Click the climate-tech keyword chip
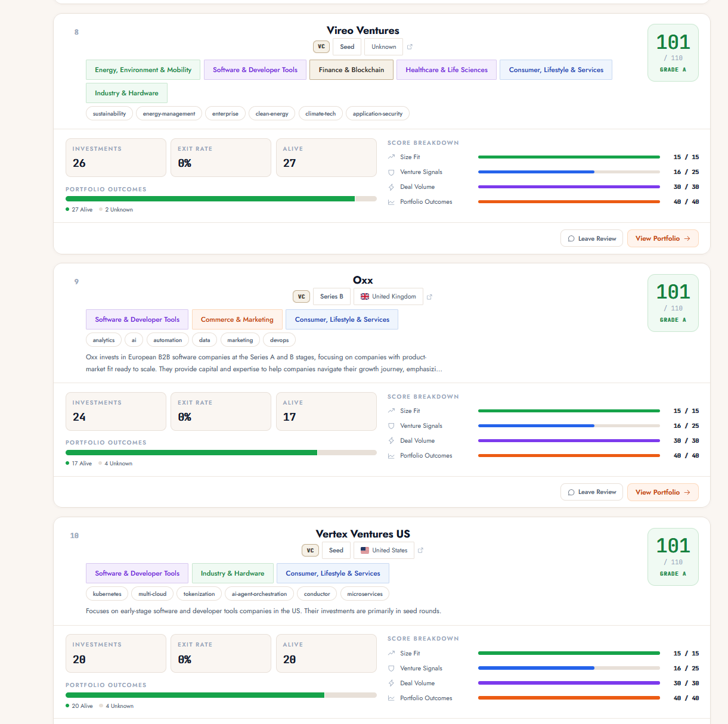The width and height of the screenshot is (728, 724). (x=321, y=114)
